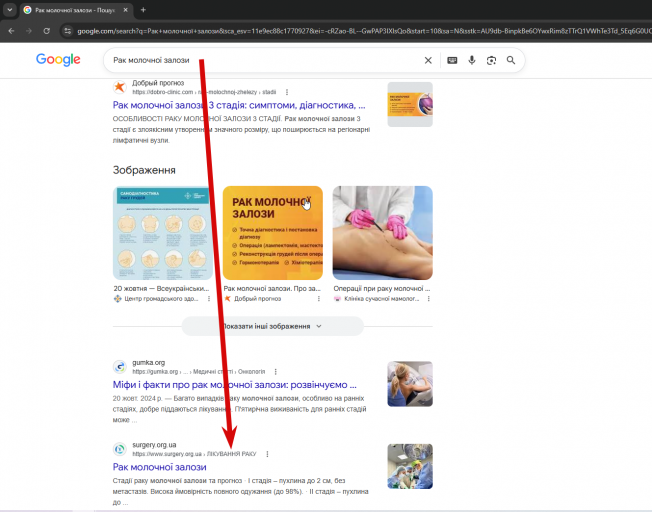The width and height of the screenshot is (652, 512).
Task: Open the 'Операції при раку молочної' caption
Action: (x=382, y=288)
